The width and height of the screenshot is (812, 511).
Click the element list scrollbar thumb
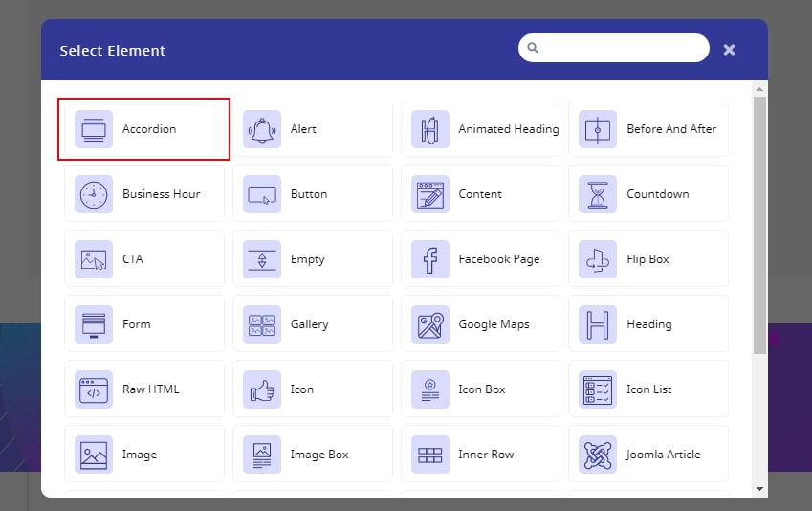point(759,226)
